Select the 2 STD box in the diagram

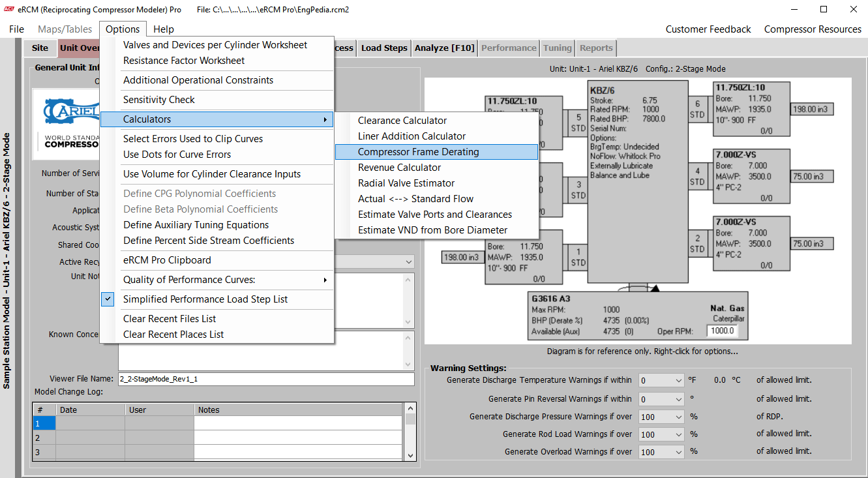[697, 244]
